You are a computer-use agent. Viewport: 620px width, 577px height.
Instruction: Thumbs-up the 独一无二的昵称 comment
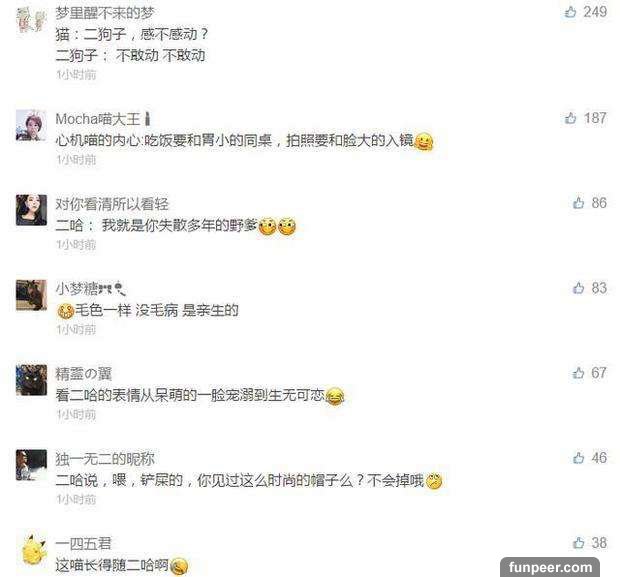coord(578,458)
